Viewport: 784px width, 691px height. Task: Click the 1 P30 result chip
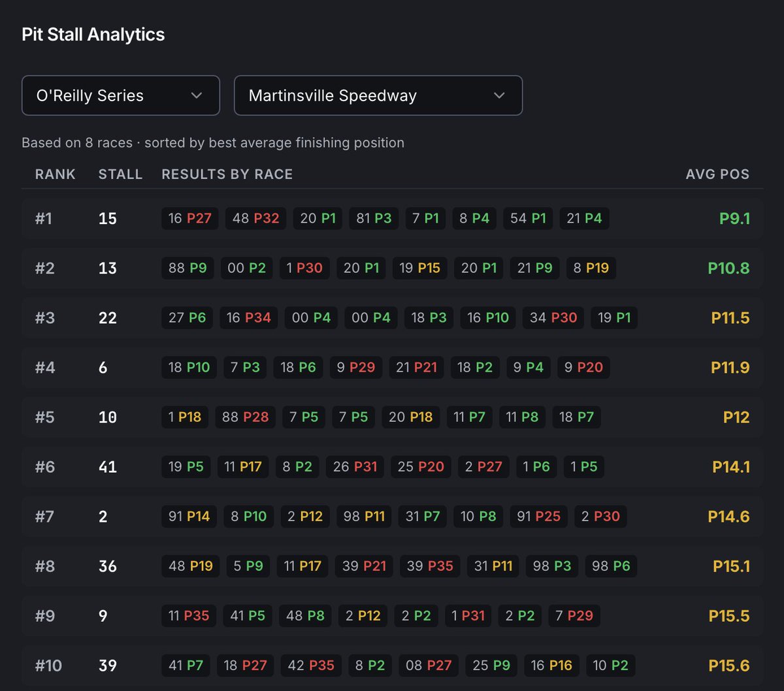[304, 268]
